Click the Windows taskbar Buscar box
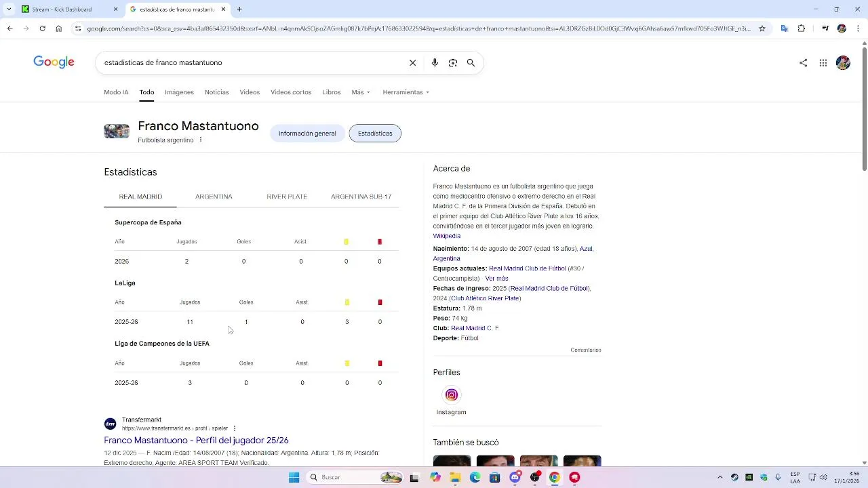Image resolution: width=868 pixels, height=488 pixels. tap(353, 477)
